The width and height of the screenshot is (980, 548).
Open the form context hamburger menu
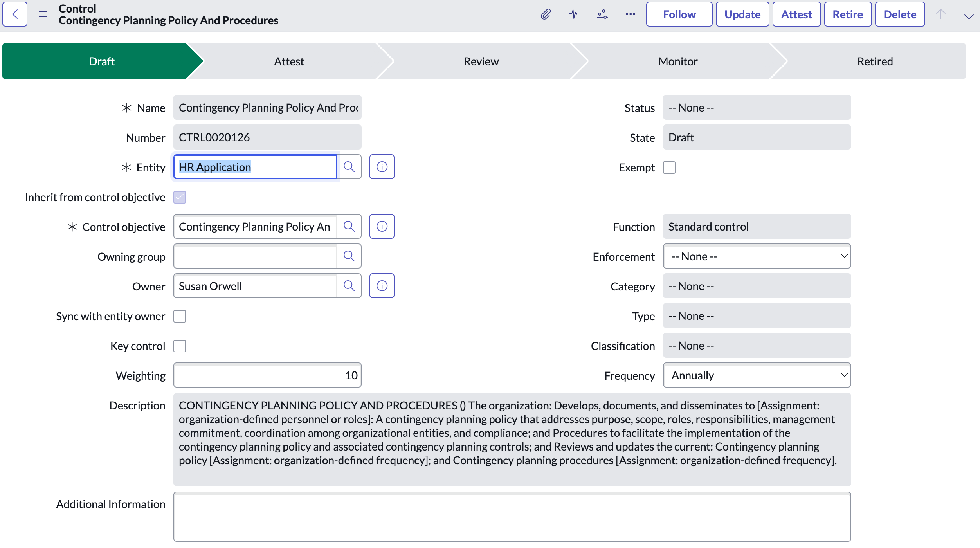(43, 14)
